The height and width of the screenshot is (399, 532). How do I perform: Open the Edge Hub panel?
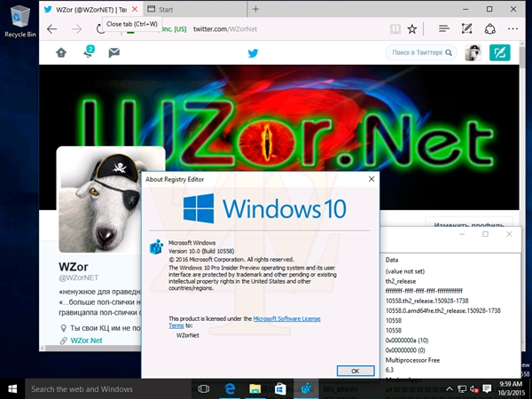[444, 29]
